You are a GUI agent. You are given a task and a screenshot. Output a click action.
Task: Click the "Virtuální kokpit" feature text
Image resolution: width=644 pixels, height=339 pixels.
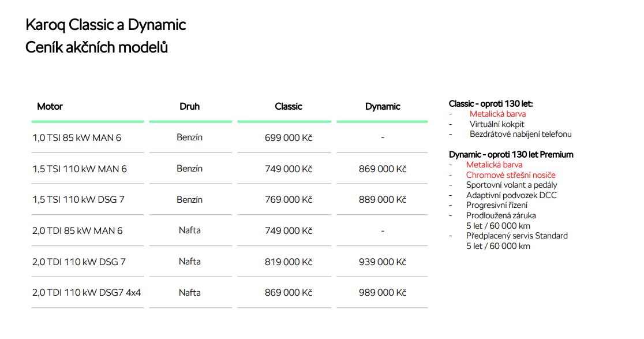point(497,124)
